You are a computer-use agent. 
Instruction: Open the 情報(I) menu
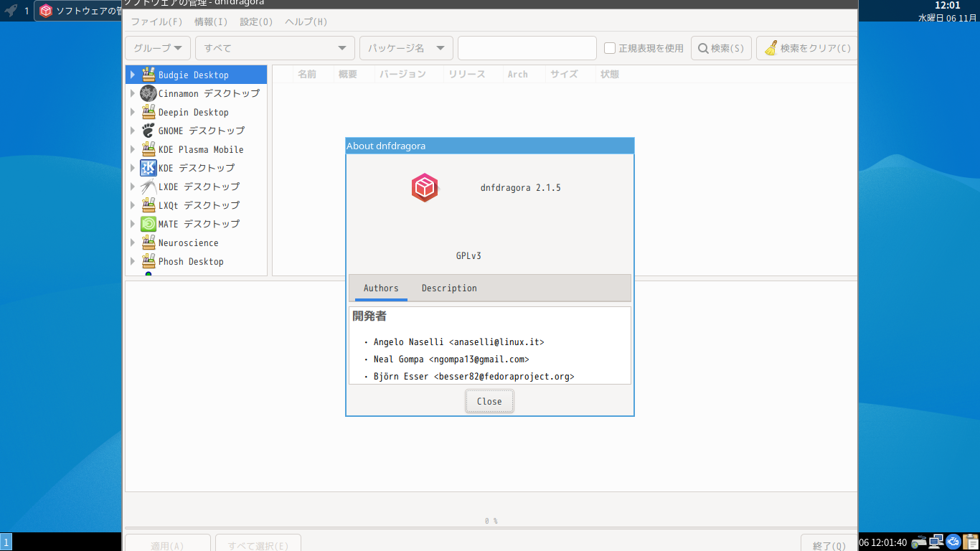[x=211, y=22]
